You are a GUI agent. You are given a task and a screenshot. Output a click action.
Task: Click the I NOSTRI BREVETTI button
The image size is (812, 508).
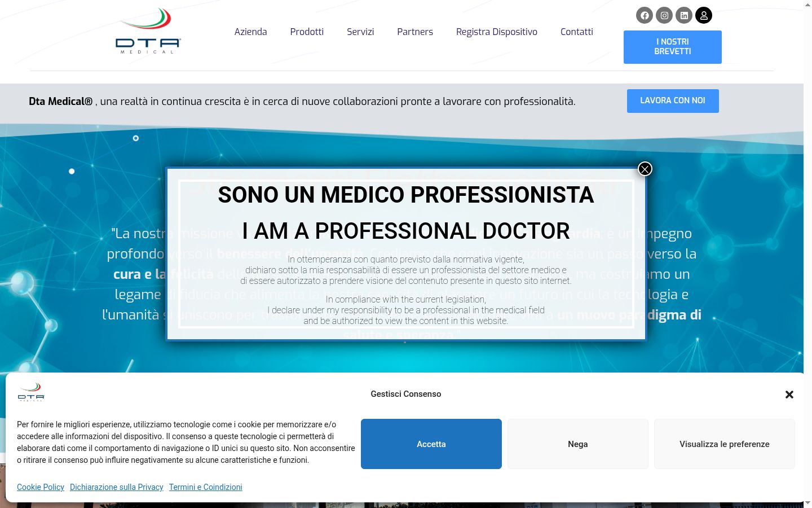point(673,47)
